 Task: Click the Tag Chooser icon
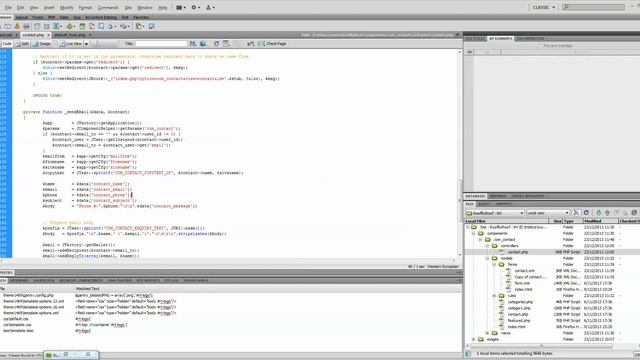[x=151, y=26]
